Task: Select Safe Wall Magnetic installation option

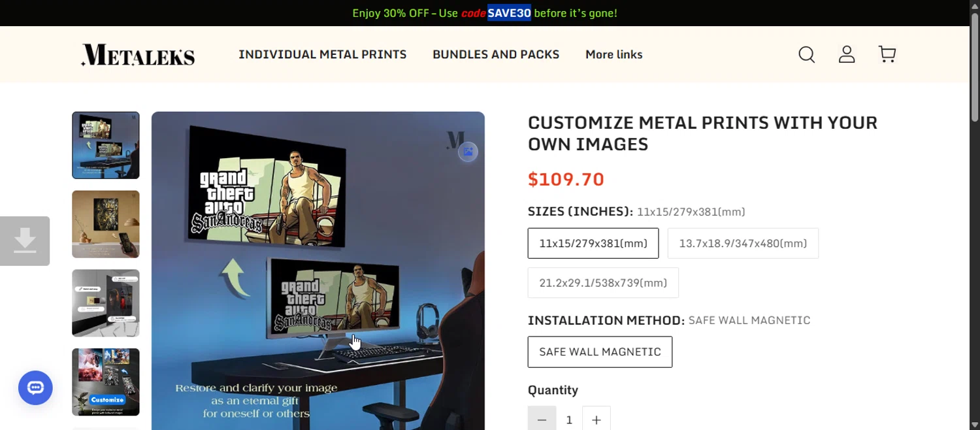Action: tap(600, 352)
